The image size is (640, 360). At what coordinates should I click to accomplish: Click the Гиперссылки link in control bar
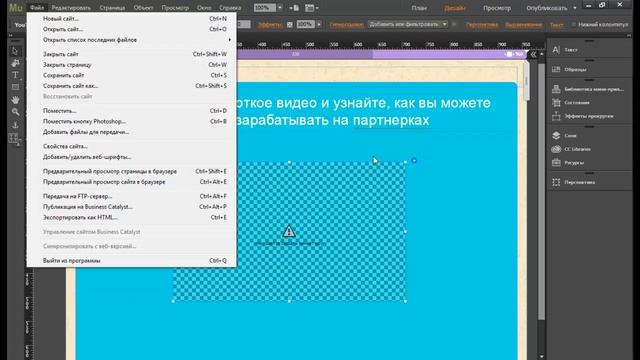tap(346, 24)
